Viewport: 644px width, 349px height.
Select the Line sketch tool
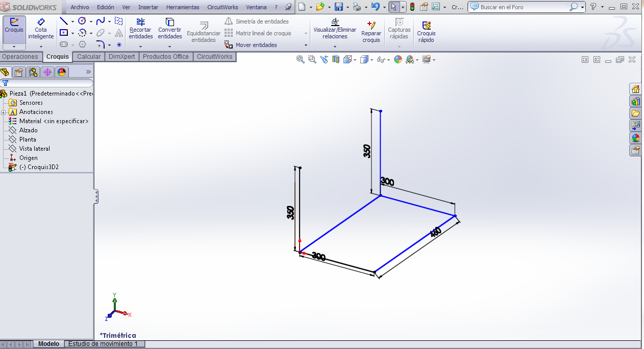[x=64, y=21]
